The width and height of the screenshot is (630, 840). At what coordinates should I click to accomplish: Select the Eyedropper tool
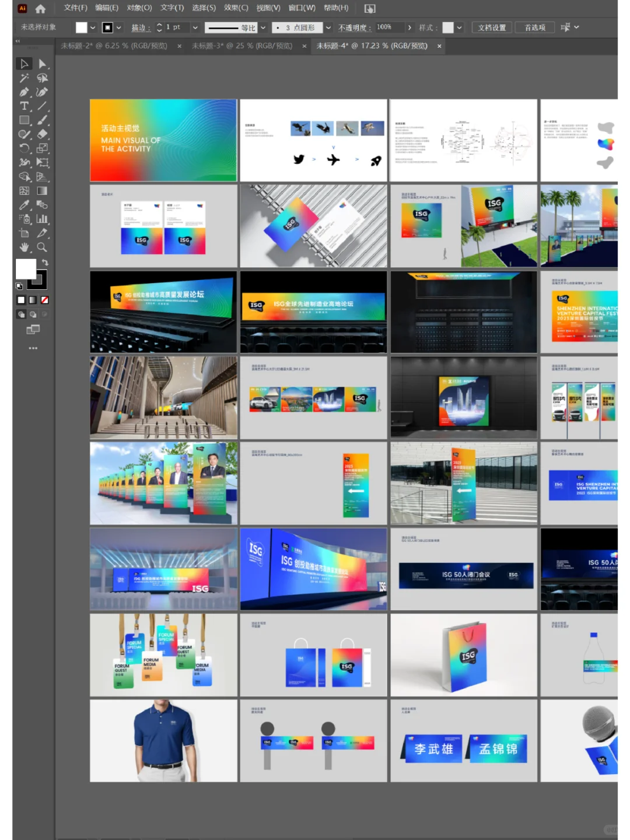(x=24, y=205)
